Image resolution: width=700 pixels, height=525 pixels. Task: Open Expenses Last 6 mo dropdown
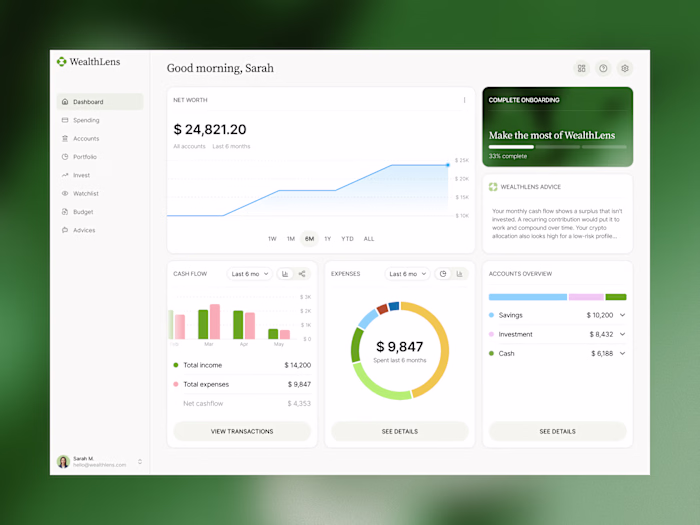click(x=408, y=274)
